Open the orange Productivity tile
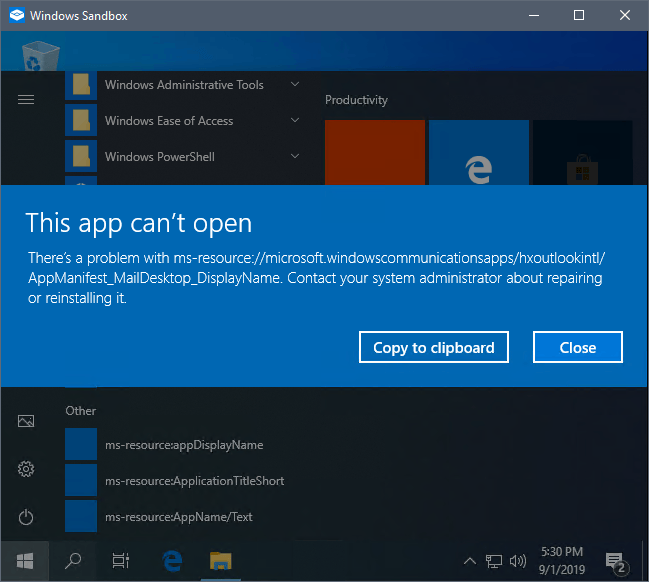Image resolution: width=649 pixels, height=582 pixels. (375, 152)
